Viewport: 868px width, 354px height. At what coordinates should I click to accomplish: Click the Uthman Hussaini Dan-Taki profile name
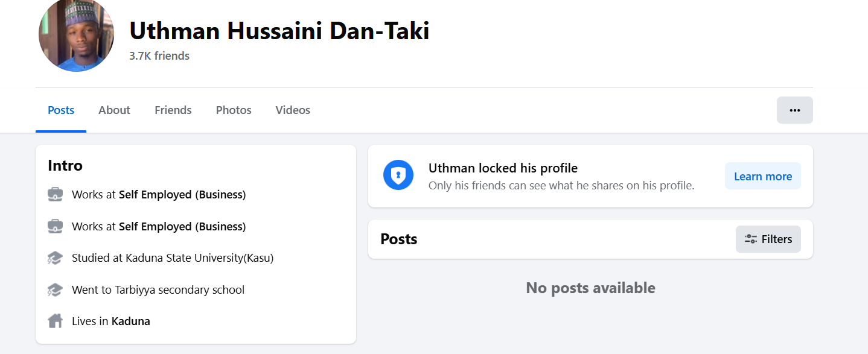(x=279, y=31)
